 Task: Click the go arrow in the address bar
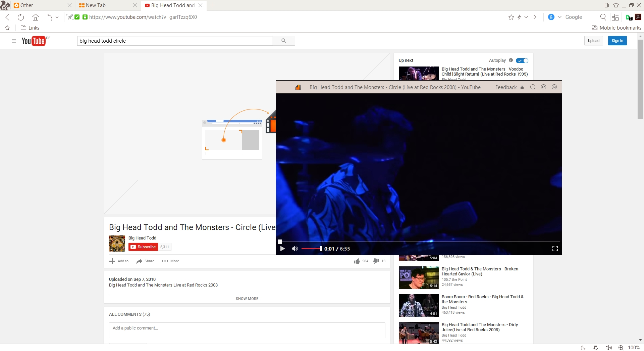click(534, 17)
